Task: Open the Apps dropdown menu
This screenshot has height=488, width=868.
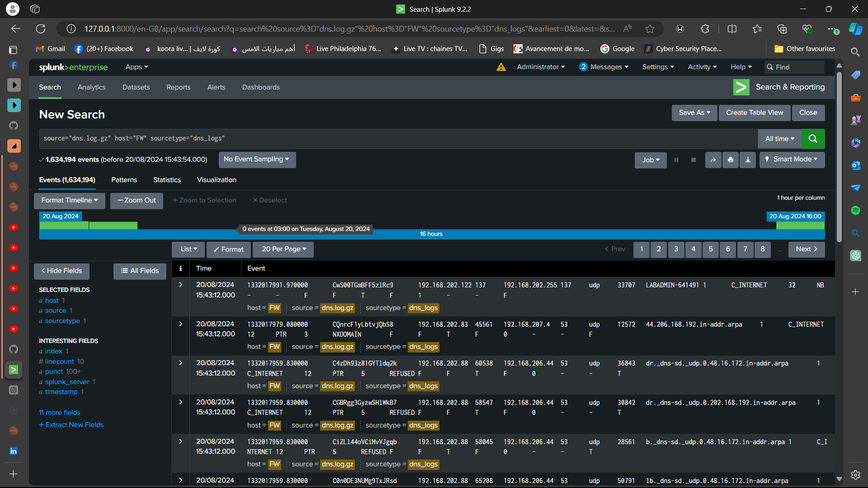Action: pos(137,67)
